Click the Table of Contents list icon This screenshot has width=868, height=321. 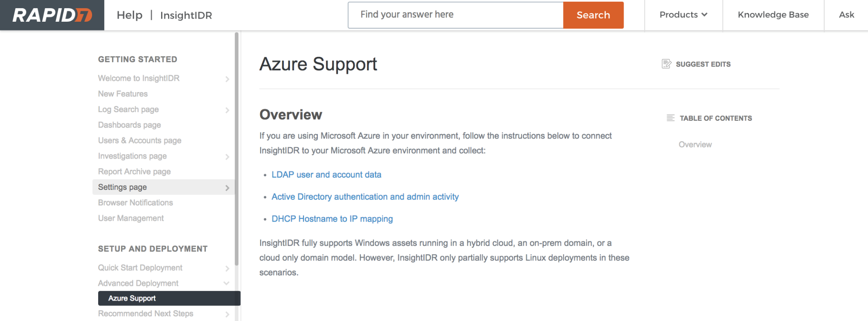coord(670,118)
